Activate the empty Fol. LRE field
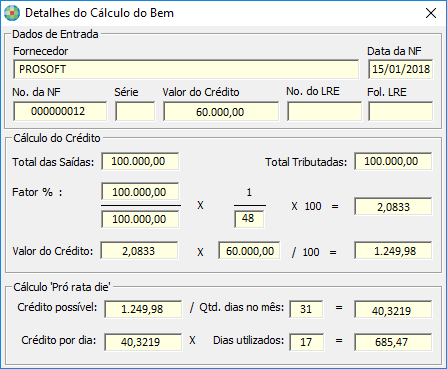 [400, 111]
